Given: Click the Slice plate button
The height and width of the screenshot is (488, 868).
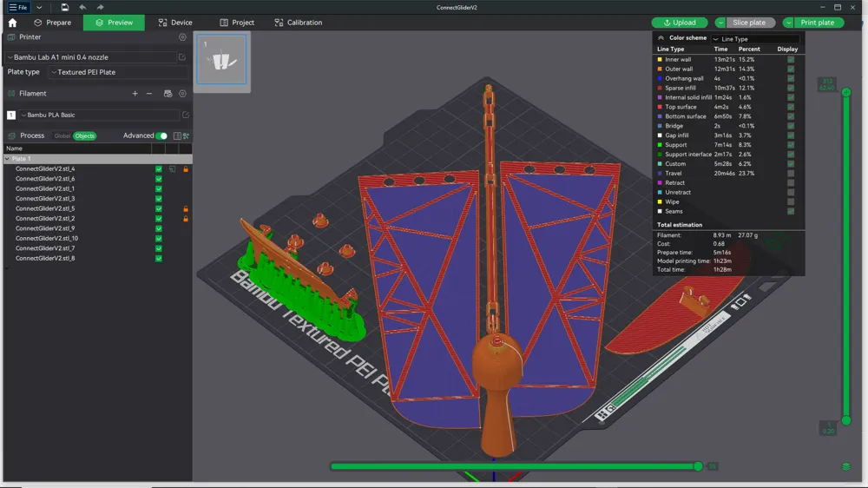Looking at the screenshot, I should [x=749, y=23].
